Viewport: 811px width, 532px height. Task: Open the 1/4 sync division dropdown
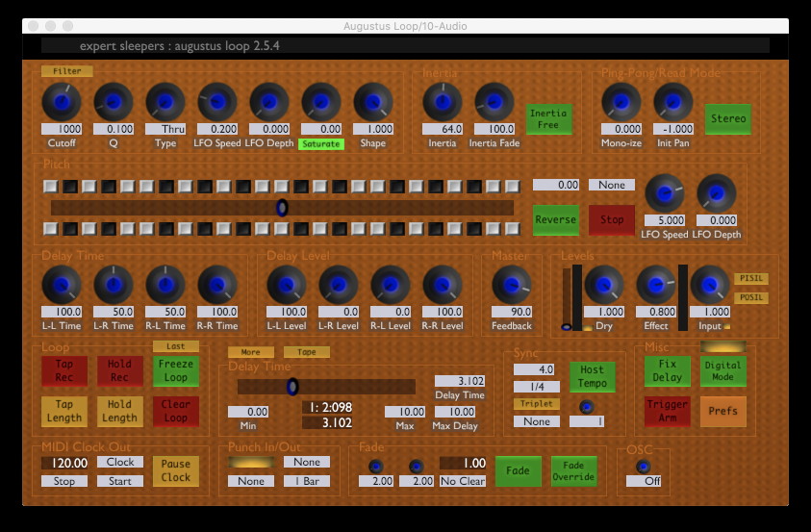(537, 386)
